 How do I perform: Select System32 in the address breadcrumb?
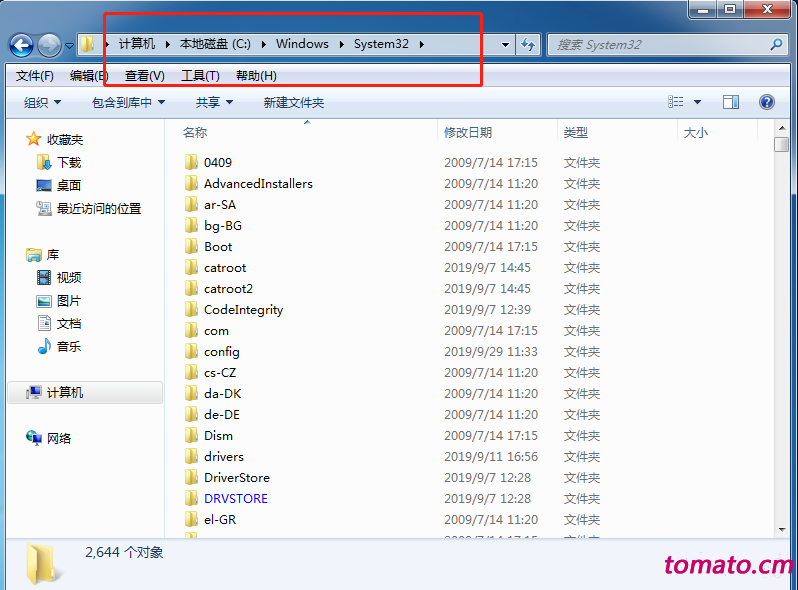(x=381, y=44)
